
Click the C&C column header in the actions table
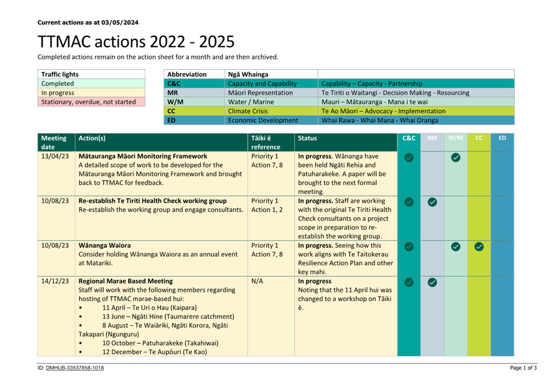click(409, 142)
